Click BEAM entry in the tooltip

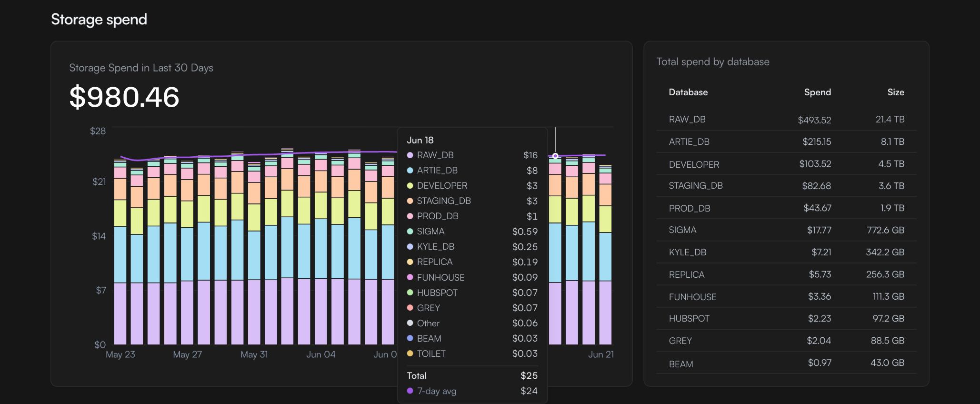pyautogui.click(x=472, y=338)
